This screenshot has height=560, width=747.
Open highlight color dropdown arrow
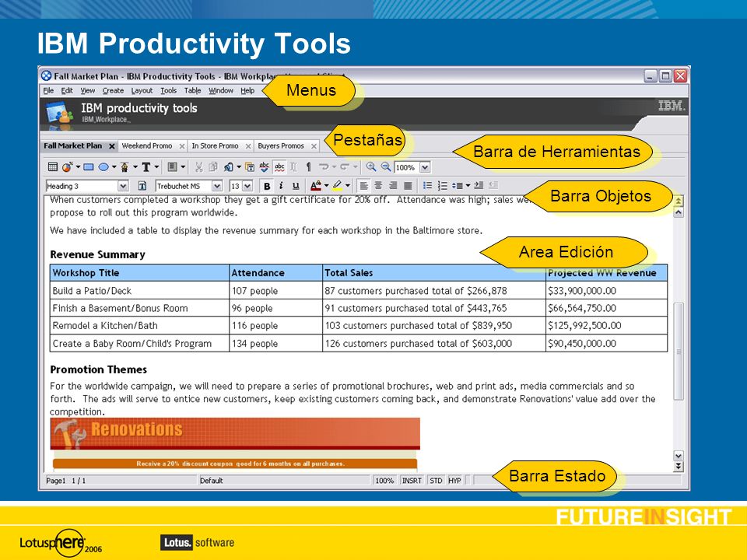click(348, 186)
